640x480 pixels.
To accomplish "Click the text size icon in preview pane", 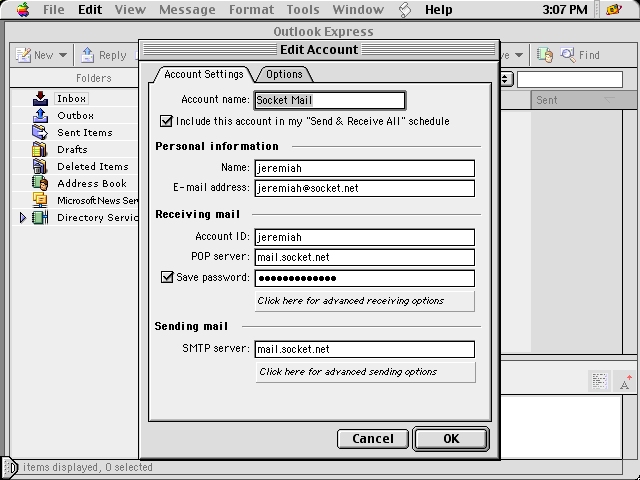I will pyautogui.click(x=625, y=381).
